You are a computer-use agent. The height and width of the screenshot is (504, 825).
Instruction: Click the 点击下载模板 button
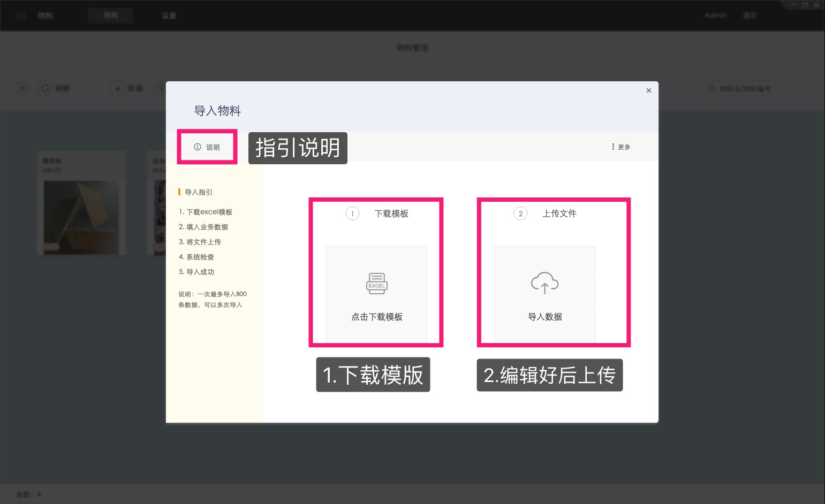point(376,316)
